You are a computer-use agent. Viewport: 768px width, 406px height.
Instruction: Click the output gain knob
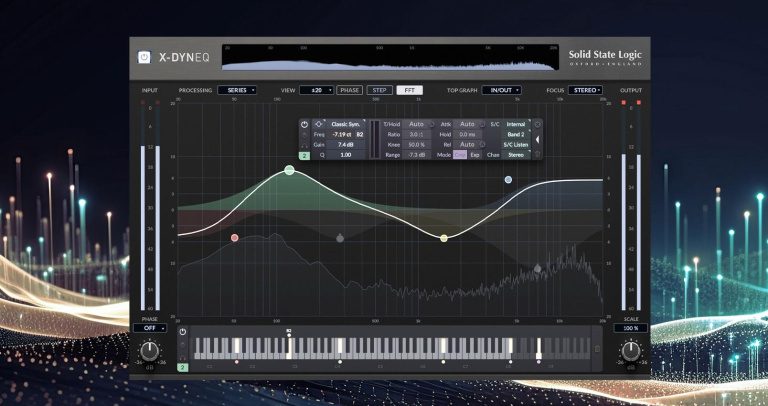click(x=631, y=351)
